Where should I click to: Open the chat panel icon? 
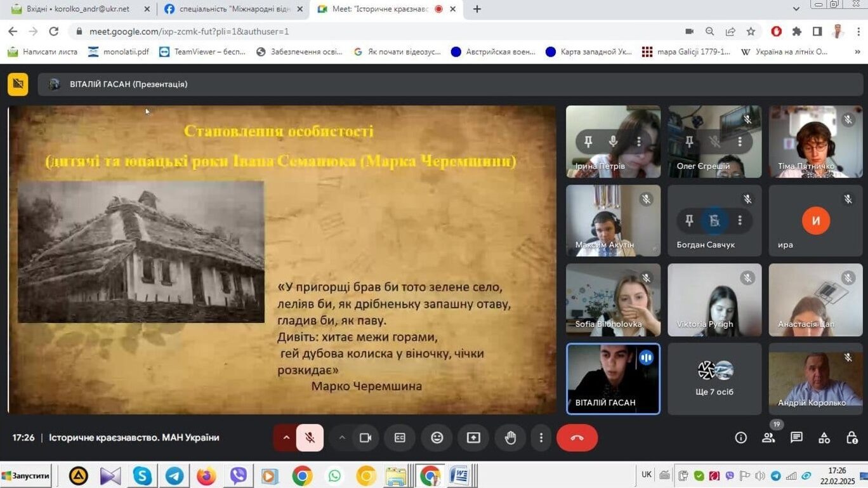[796, 438]
